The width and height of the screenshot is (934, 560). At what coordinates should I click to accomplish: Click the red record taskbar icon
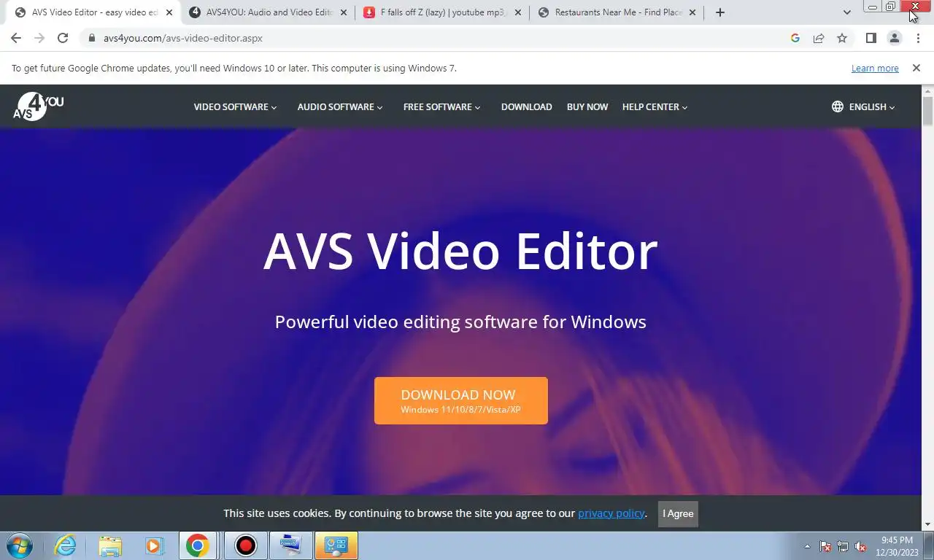pyautogui.click(x=246, y=545)
